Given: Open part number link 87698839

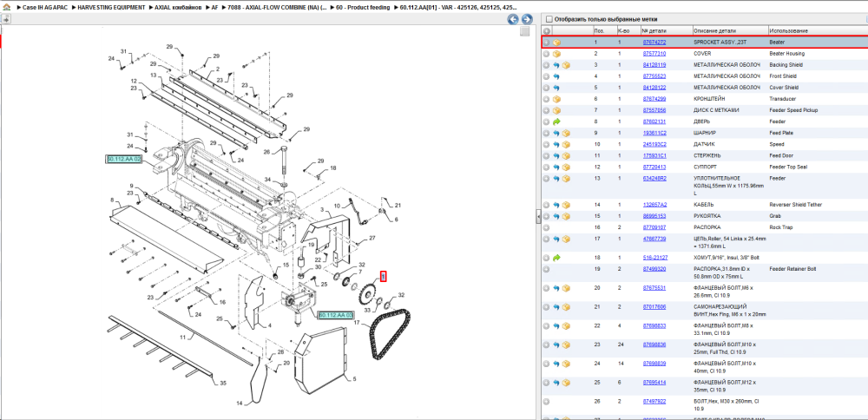Looking at the screenshot, I should tap(654, 363).
